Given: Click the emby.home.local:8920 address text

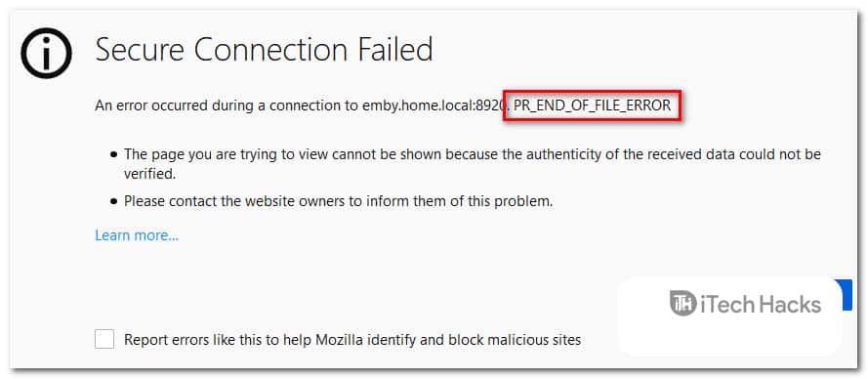Looking at the screenshot, I should tap(434, 105).
